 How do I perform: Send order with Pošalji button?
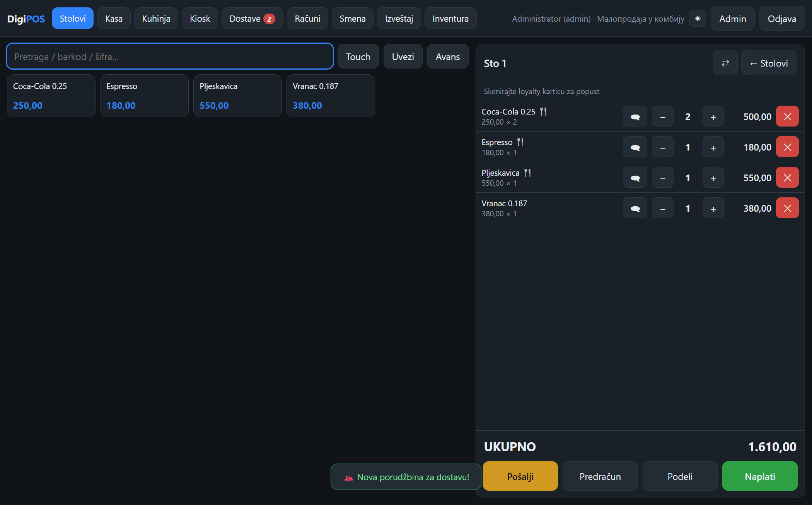pos(520,476)
